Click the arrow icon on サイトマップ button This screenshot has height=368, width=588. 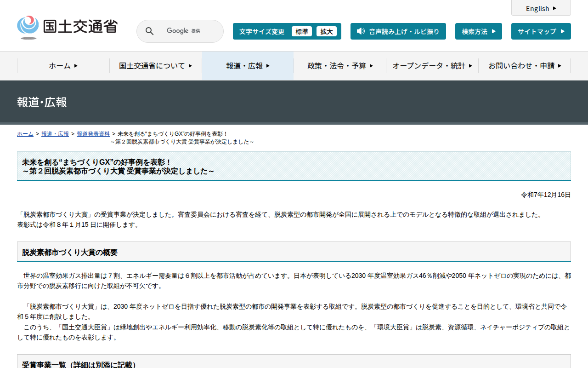click(561, 31)
